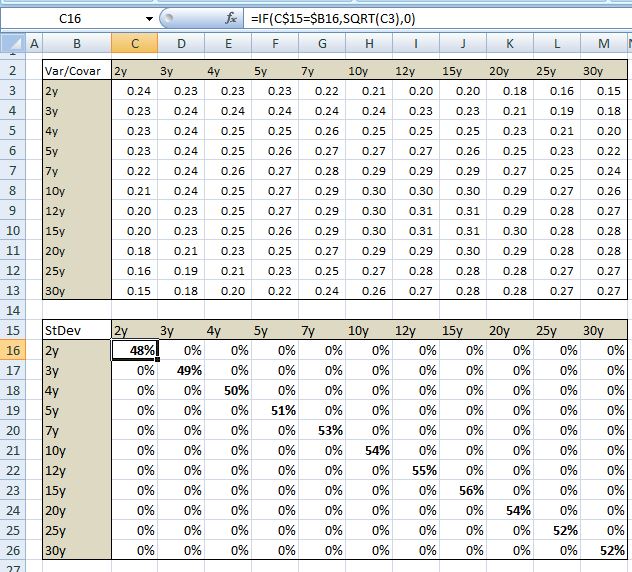Click the Var/Covar label cell

pyautogui.click(x=76, y=71)
